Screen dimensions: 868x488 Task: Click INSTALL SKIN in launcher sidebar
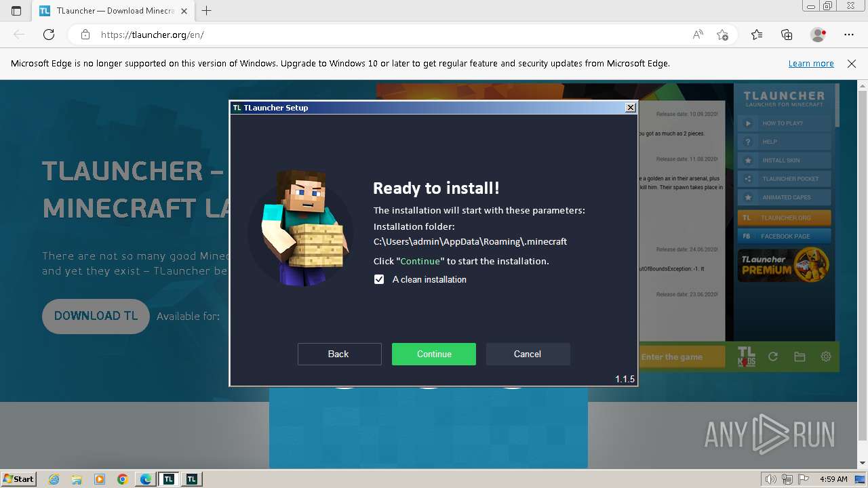(x=784, y=161)
